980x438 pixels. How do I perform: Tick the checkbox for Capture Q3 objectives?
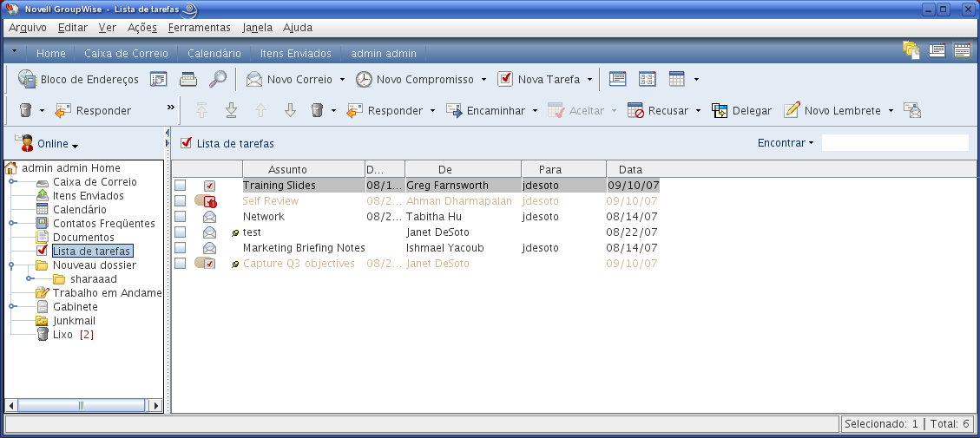click(x=180, y=264)
